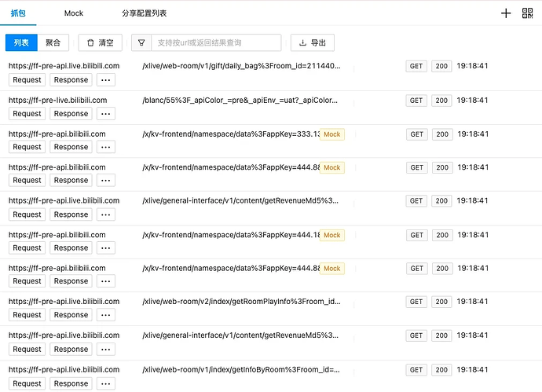Viewport: 542px width, 392px height.
Task: Open Response for the getInfoByRoom row
Action: (x=71, y=383)
